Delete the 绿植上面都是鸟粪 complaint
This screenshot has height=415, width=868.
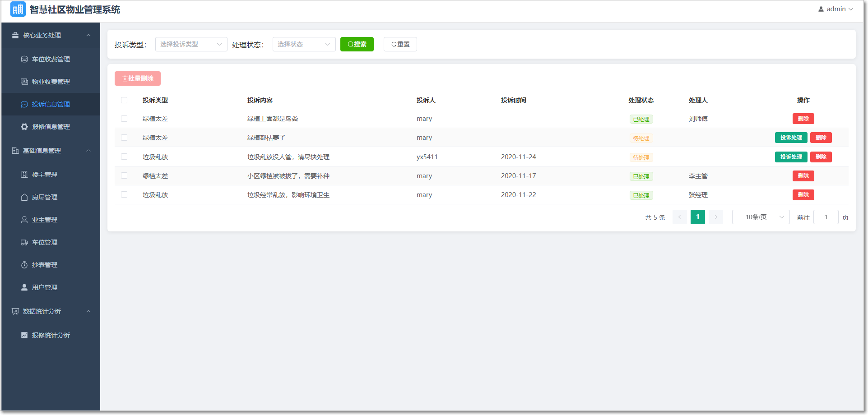tap(803, 119)
